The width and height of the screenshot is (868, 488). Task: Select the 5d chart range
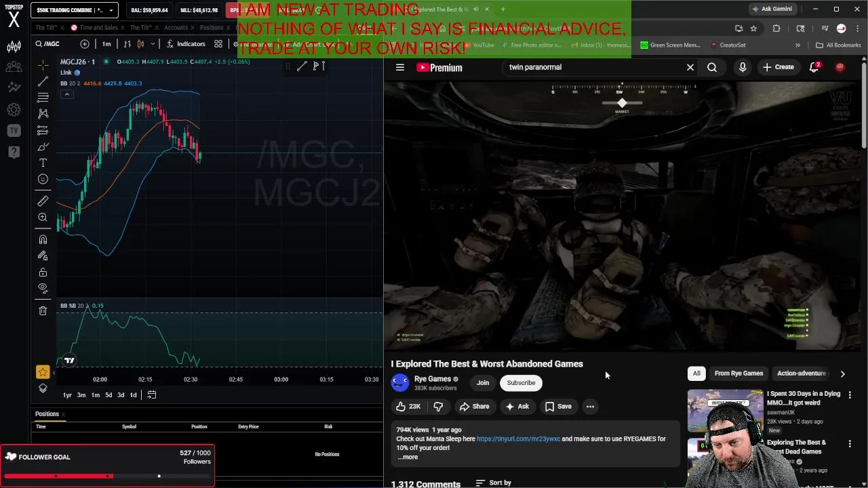(x=108, y=395)
